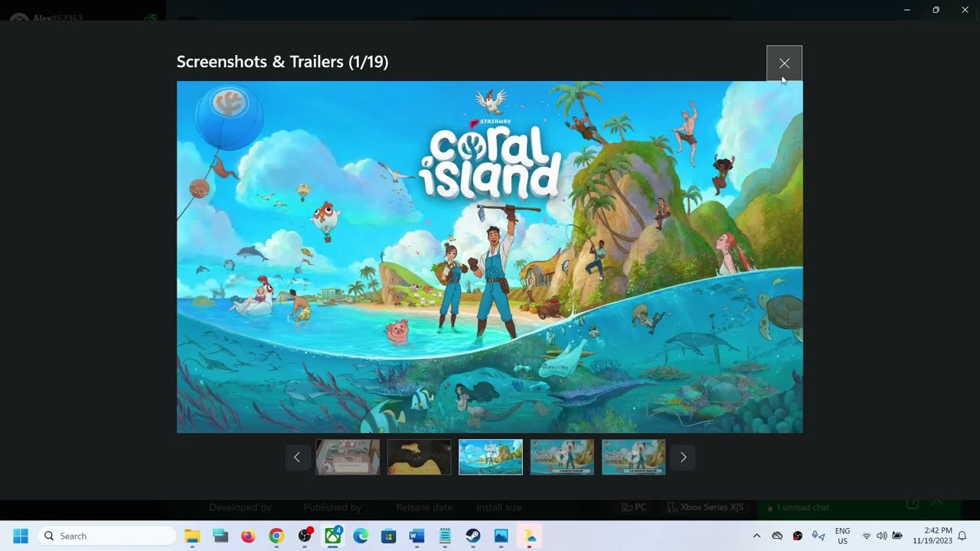Open the Launch Trailer thumbnail

[562, 457]
